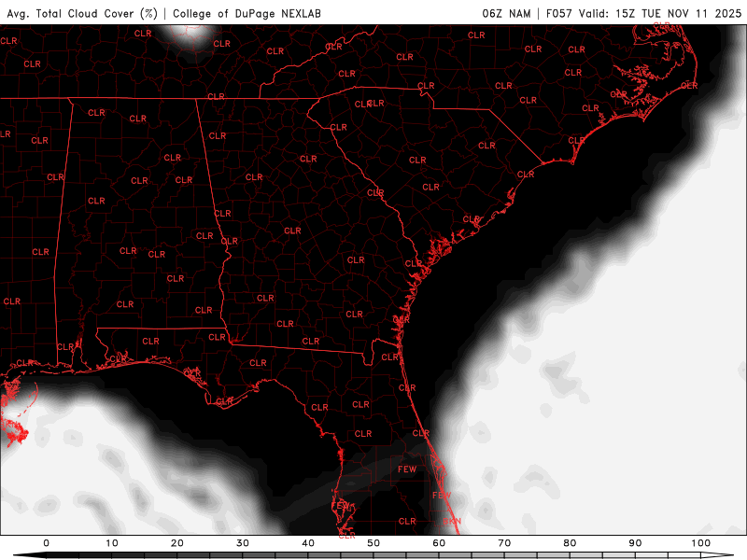Click the "Avg. Total Cloud Cover (%)" title text
Viewport: 747px width, 560px height.
pos(82,14)
